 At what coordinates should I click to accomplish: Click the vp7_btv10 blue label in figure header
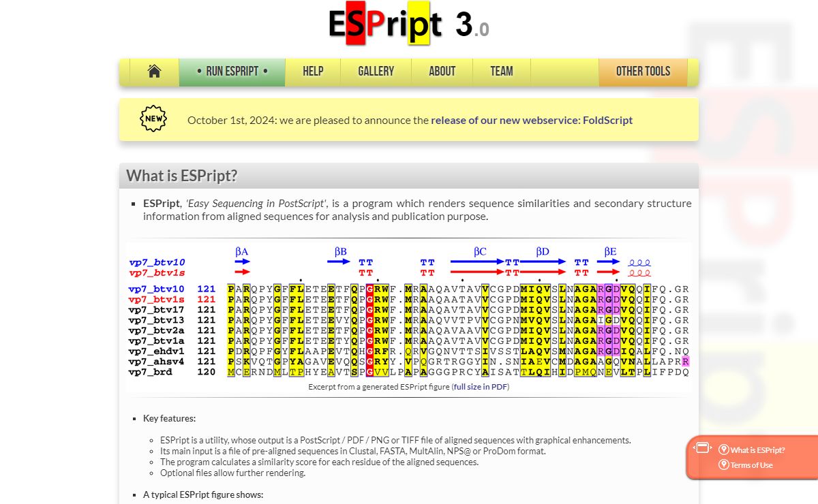pyautogui.click(x=157, y=262)
